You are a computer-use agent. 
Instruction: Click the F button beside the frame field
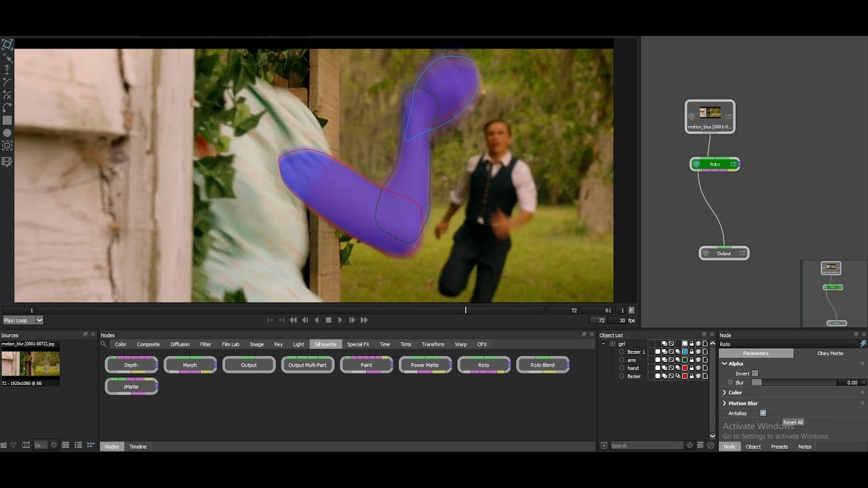point(631,310)
